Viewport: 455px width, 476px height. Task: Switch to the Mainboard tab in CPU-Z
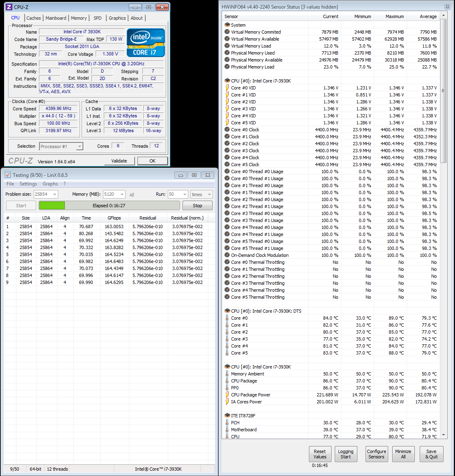(56, 18)
